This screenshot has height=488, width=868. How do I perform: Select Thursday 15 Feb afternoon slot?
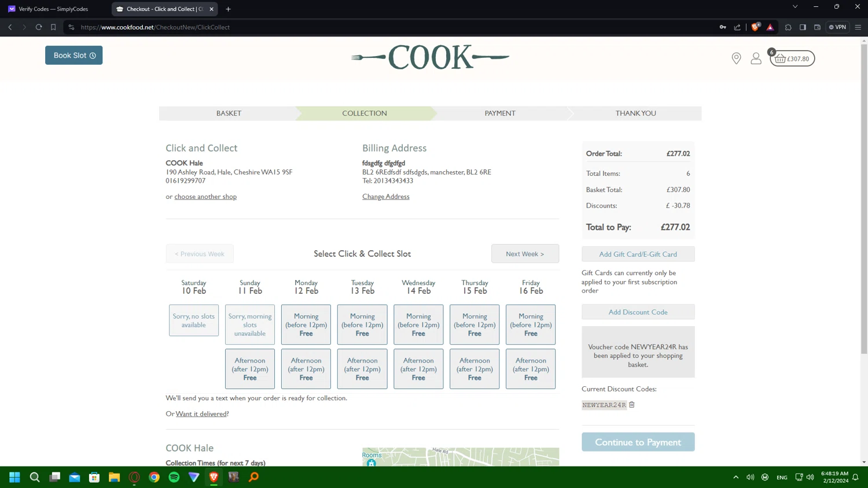[475, 369]
